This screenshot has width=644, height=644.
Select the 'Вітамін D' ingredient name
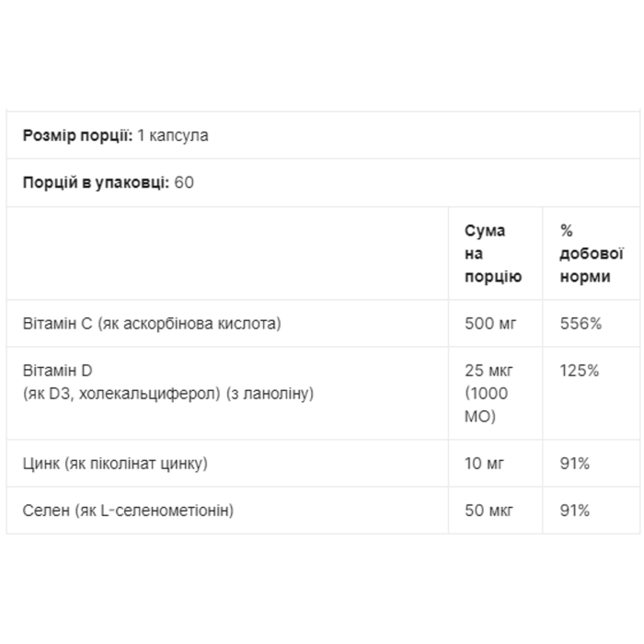tap(57, 371)
